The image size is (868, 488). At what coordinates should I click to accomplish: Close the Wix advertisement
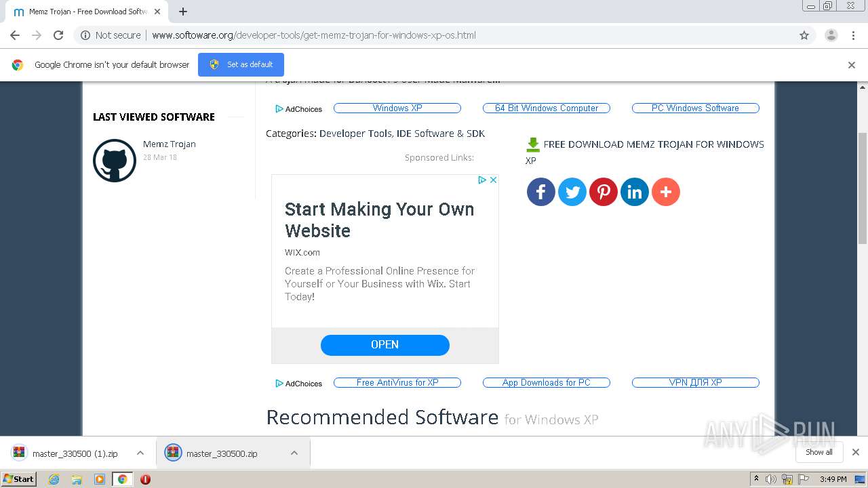(x=494, y=180)
